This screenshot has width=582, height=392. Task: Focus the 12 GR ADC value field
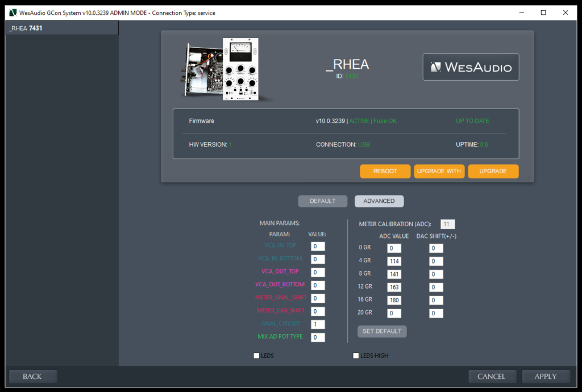394,287
